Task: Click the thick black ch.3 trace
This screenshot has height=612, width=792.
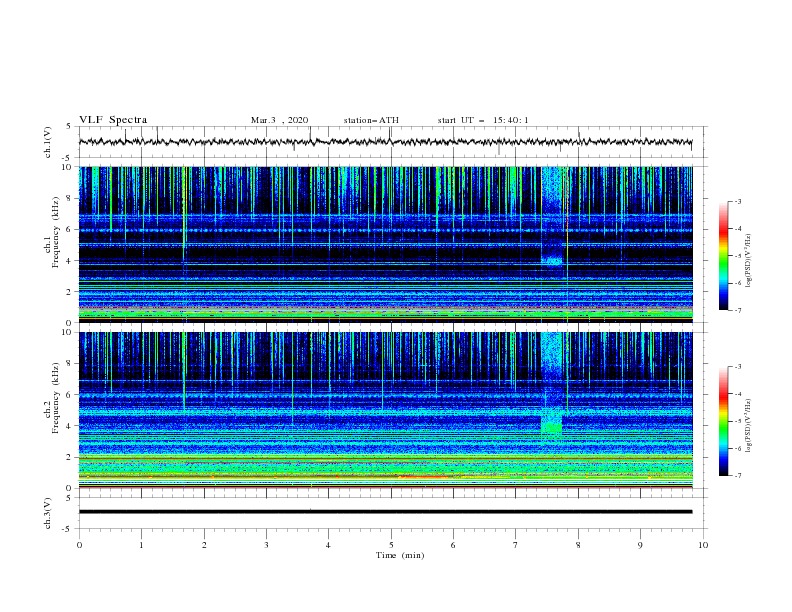Action: (385, 512)
